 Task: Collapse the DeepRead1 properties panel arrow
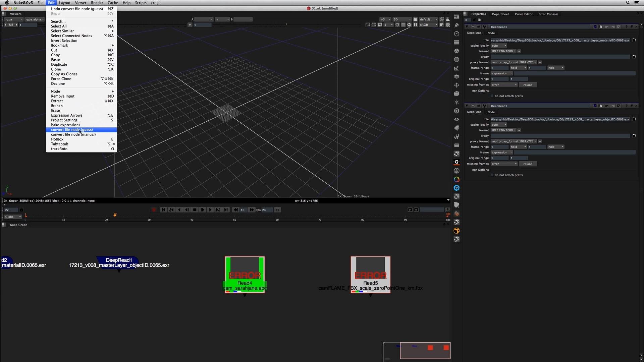pyautogui.click(x=467, y=106)
